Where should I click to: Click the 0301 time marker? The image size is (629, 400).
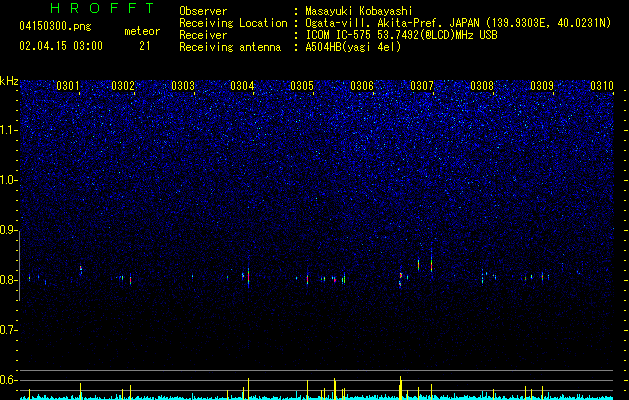coord(67,86)
